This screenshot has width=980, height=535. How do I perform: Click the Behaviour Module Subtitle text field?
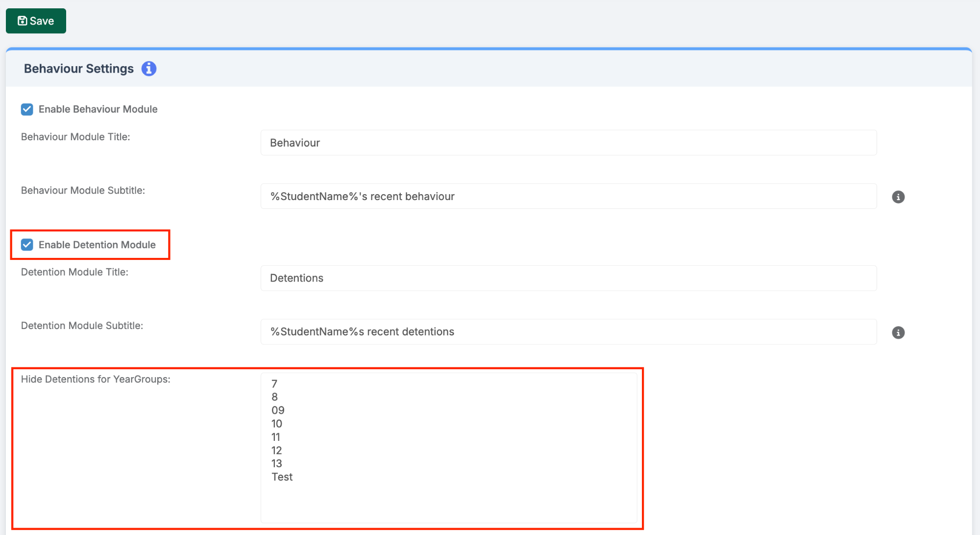[x=568, y=196]
